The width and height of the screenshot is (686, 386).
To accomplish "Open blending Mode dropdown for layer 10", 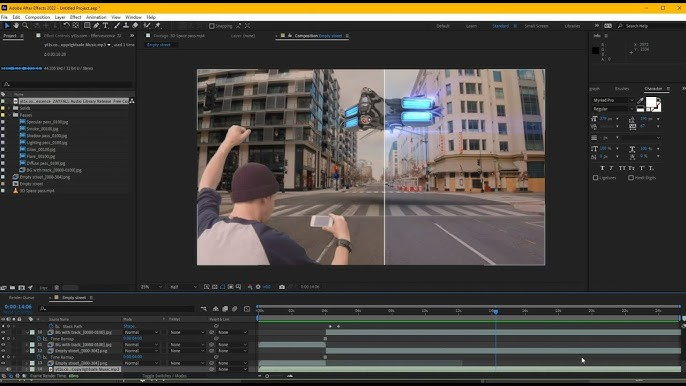I will point(141,333).
